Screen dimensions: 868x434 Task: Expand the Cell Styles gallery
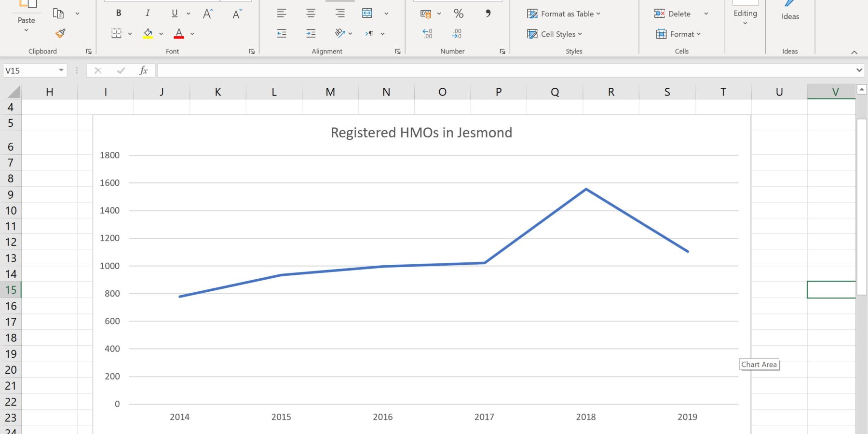click(555, 34)
